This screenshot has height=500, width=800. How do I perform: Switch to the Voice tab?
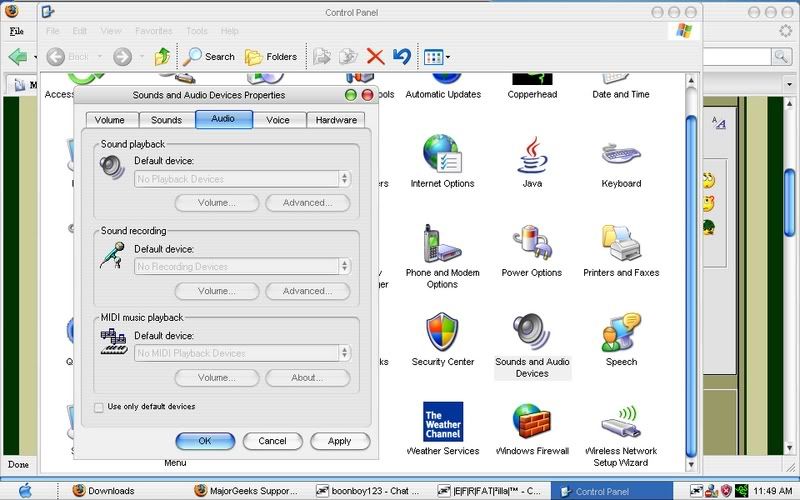coord(278,120)
